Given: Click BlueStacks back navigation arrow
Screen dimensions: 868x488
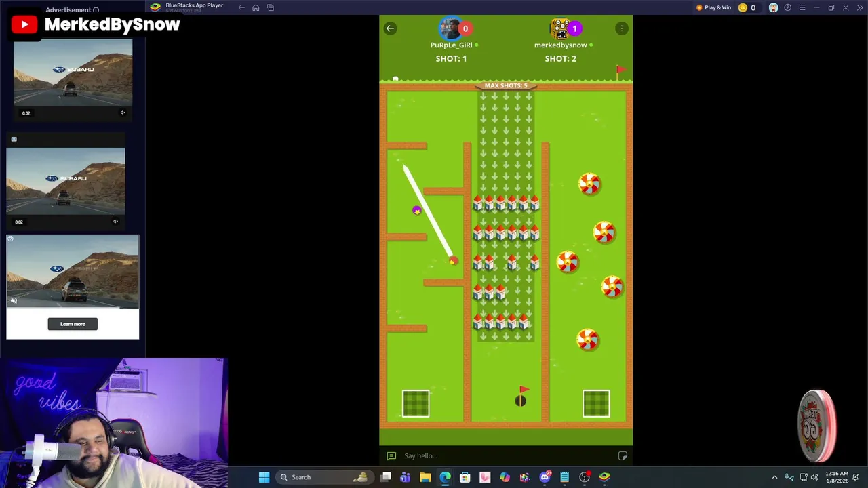Looking at the screenshot, I should (x=241, y=7).
